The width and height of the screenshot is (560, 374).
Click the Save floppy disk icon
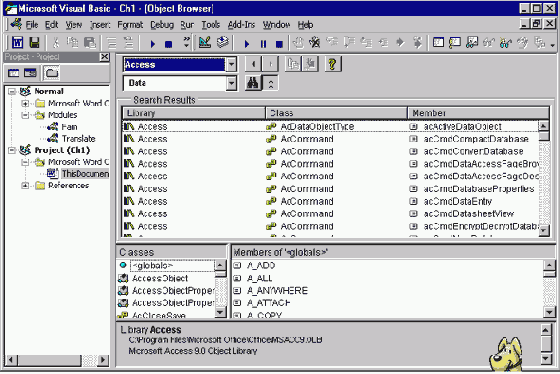(34, 43)
